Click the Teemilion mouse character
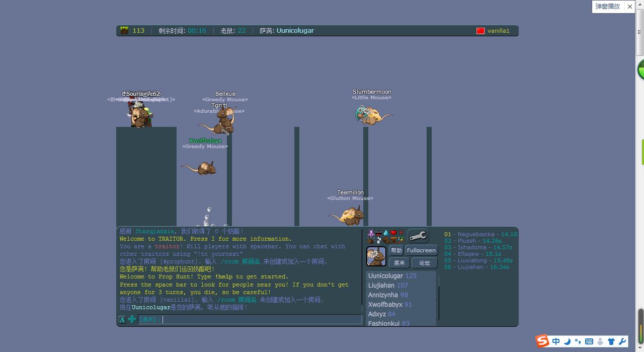The image size is (644, 352). point(347,216)
